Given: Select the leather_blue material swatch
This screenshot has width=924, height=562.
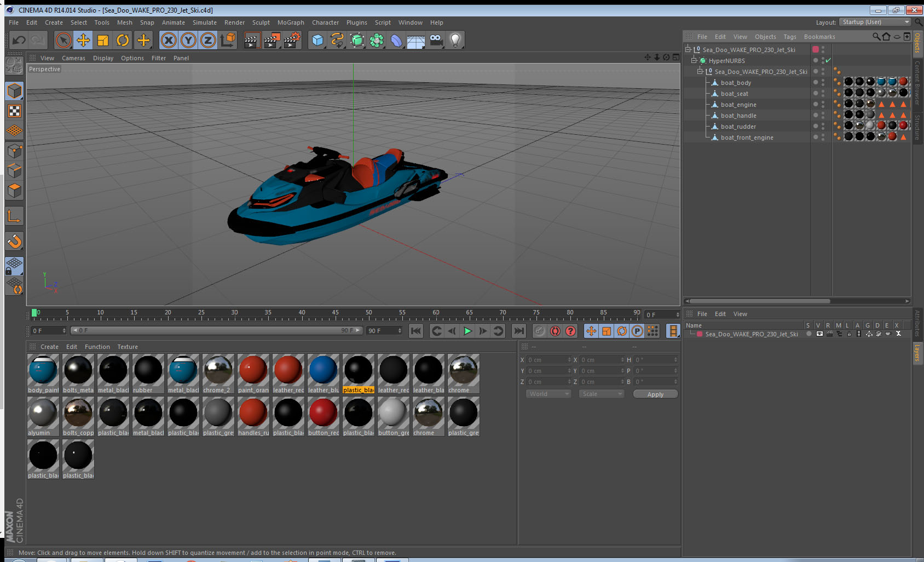Looking at the screenshot, I should [323, 374].
